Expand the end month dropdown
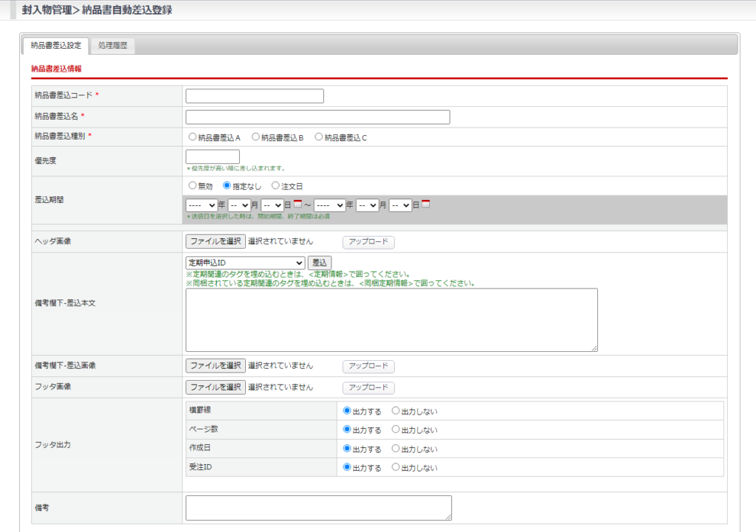 coord(367,205)
